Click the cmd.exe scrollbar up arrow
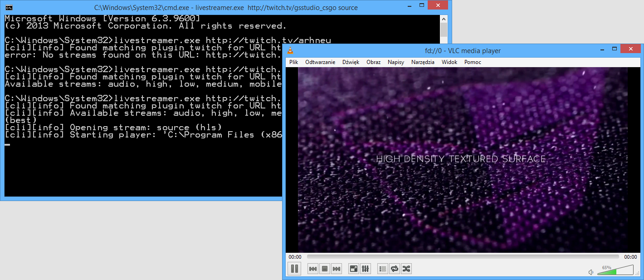The image size is (644, 280). click(x=444, y=19)
